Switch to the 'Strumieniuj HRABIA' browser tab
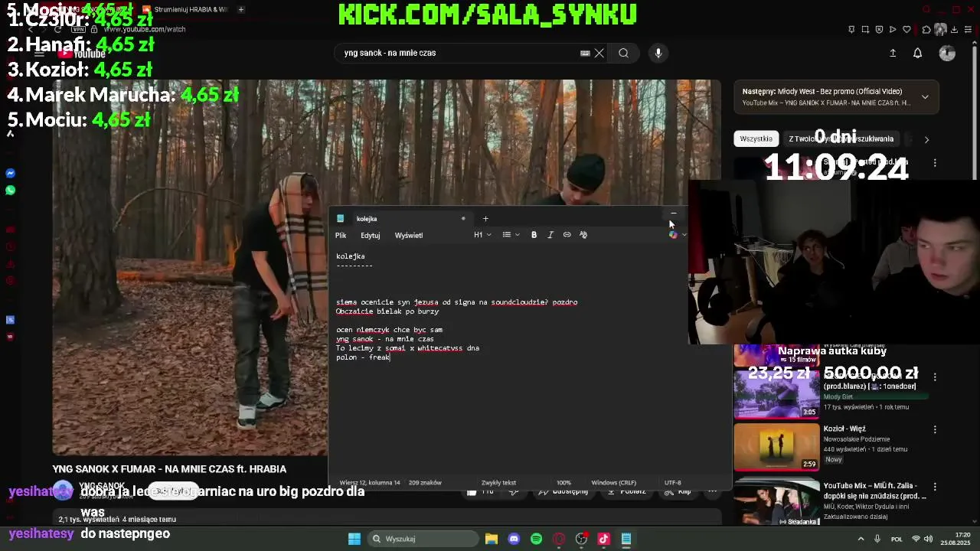The width and height of the screenshot is (980, 551). click(x=185, y=9)
